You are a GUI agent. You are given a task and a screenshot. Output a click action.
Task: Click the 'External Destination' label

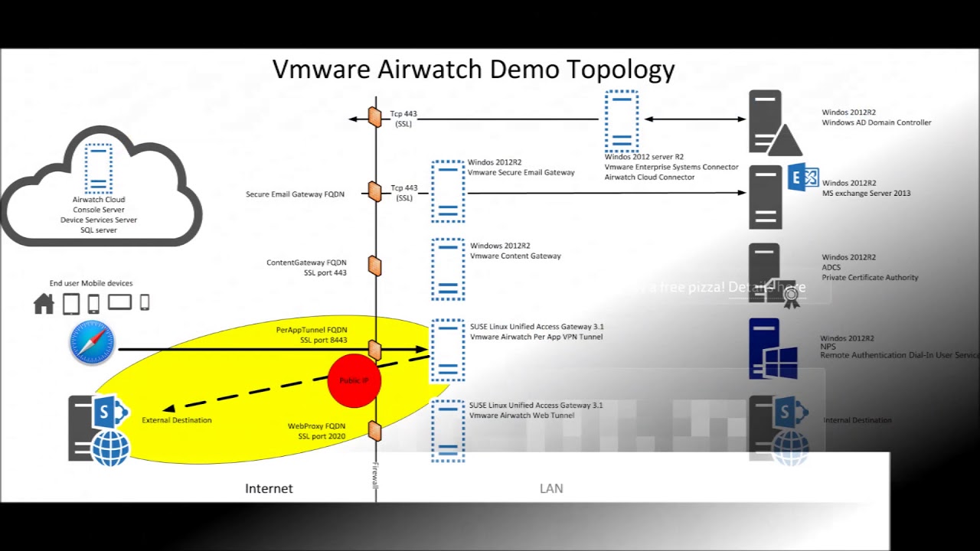point(177,420)
